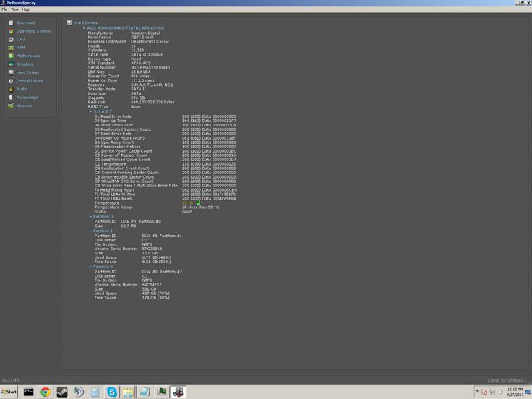Select the 03 Spin-Up Time row
This screenshot has width=532, height=399.
(166, 121)
